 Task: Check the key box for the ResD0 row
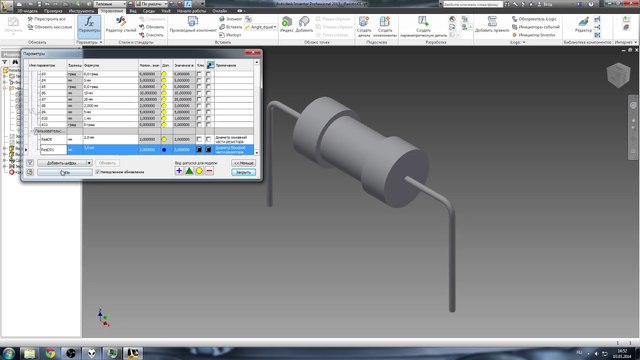tap(199, 139)
